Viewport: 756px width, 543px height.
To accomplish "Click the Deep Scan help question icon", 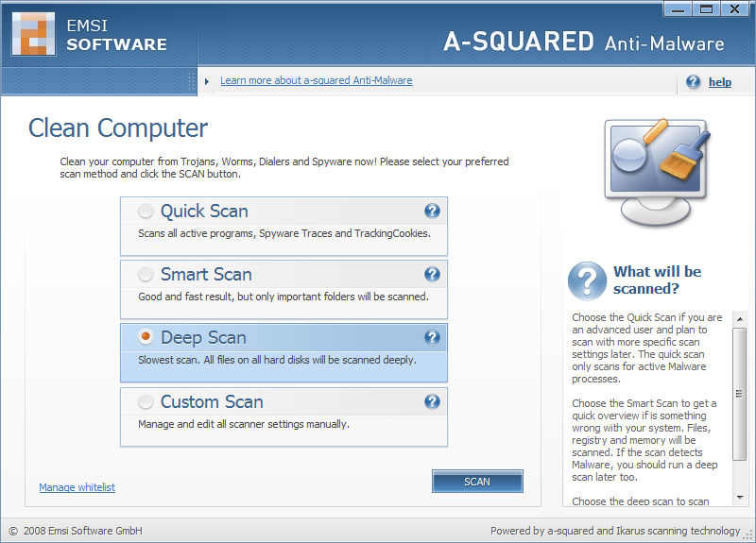I will pyautogui.click(x=432, y=338).
